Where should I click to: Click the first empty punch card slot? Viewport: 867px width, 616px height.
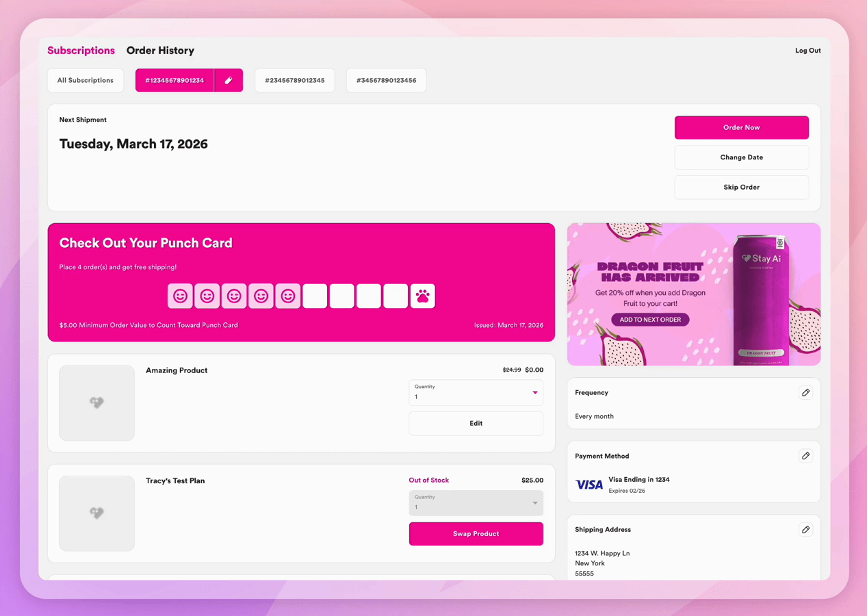pyautogui.click(x=315, y=296)
